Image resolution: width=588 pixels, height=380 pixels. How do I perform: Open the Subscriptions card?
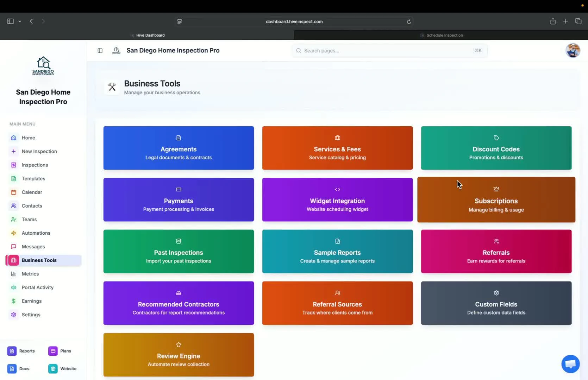coord(496,200)
